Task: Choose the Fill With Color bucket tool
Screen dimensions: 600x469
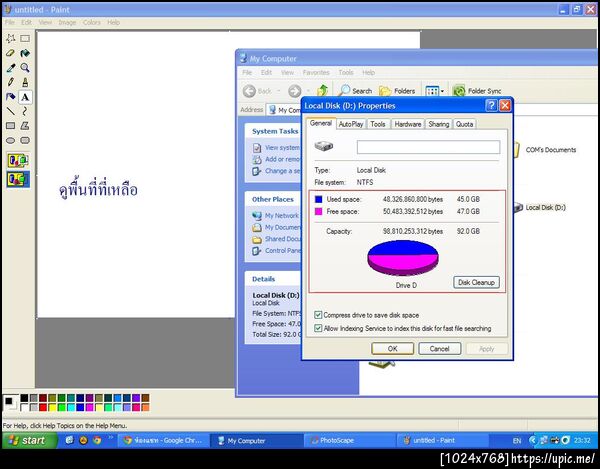Action: click(25, 53)
